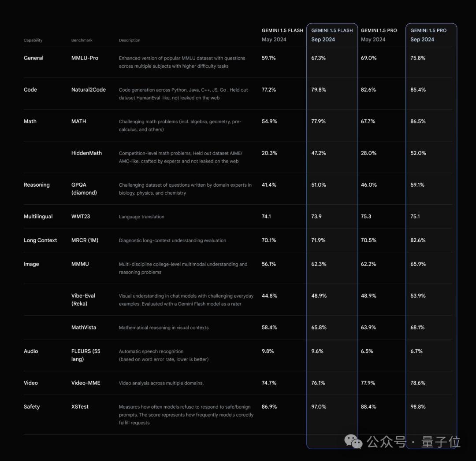Click the Gemini 1.5 Flash Sep 2024 column header
Image resolution: width=476 pixels, height=461 pixels.
pyautogui.click(x=332, y=35)
